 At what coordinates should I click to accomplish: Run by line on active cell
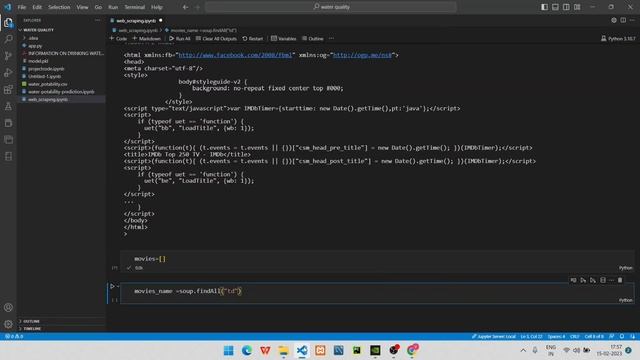click(573, 280)
